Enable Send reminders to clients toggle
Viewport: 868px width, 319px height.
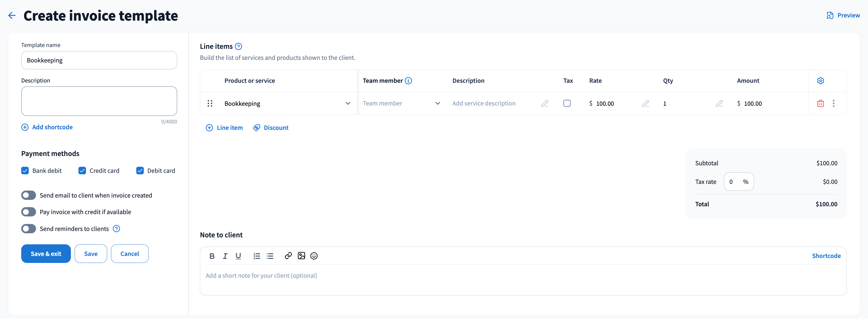click(29, 229)
